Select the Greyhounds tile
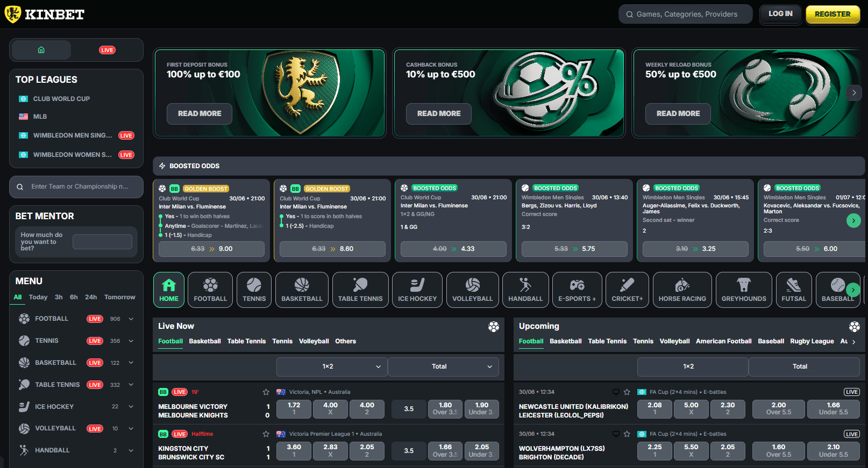The height and width of the screenshot is (468, 868). (744, 290)
